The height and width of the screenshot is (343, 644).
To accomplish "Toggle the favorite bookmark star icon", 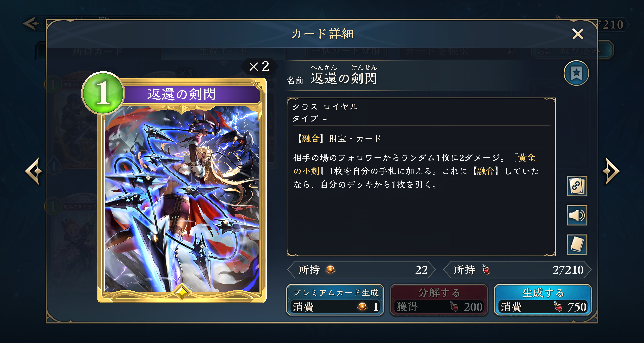I will pos(576,73).
